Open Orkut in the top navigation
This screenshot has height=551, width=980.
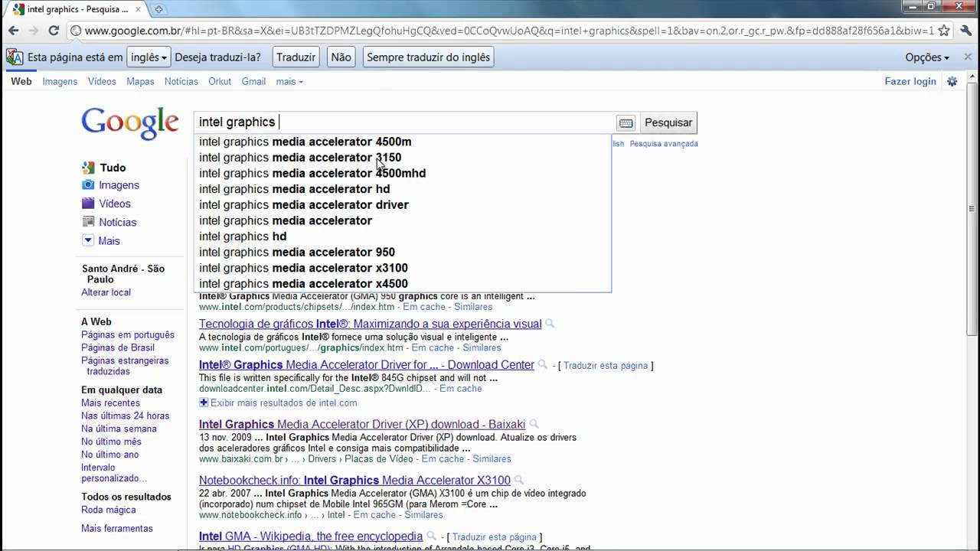[220, 81]
